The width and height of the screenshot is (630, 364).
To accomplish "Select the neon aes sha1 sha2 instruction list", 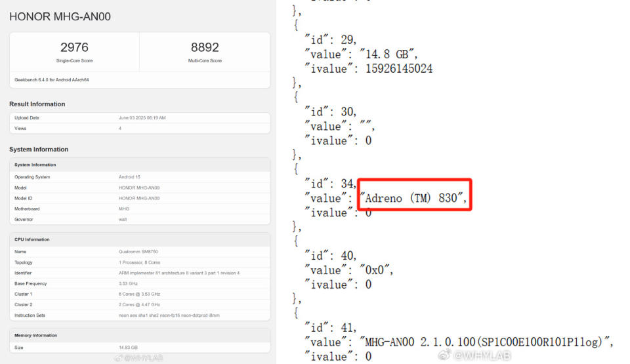I will point(169,315).
